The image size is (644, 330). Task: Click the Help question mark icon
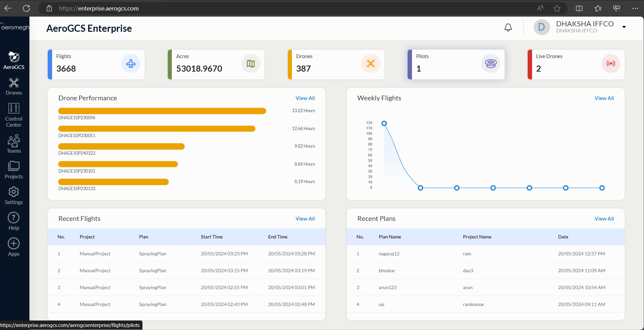point(14,218)
